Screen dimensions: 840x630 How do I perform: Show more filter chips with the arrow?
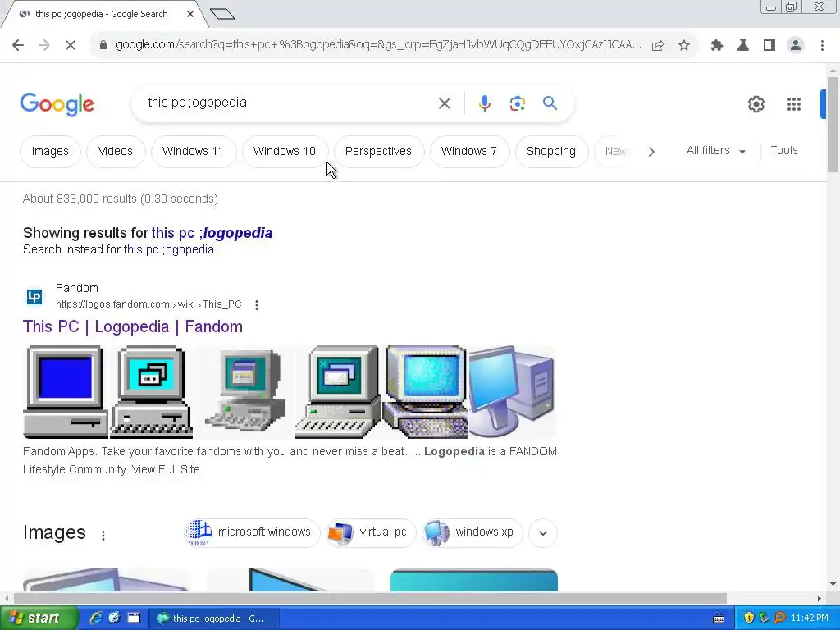pos(651,152)
